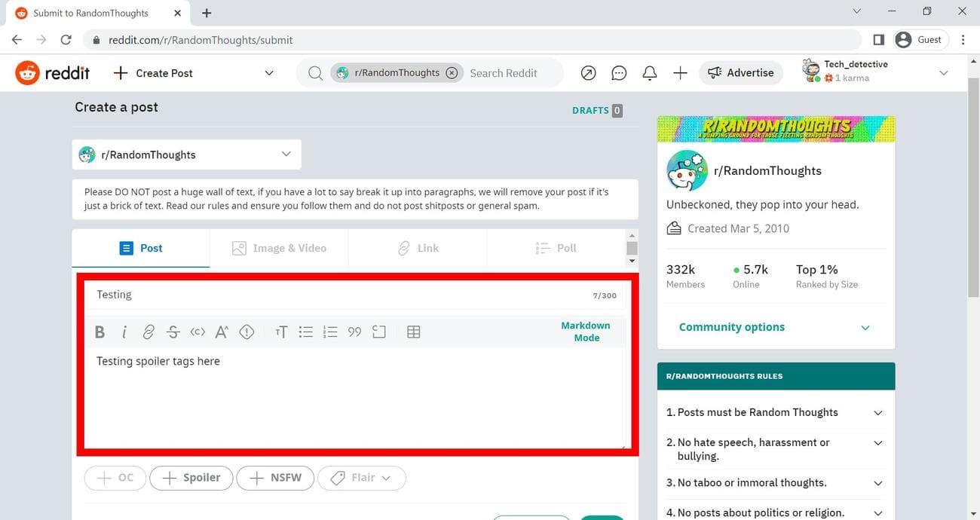Toggle bold formatting in post editor
Viewport: 980px width, 520px height.
[100, 332]
